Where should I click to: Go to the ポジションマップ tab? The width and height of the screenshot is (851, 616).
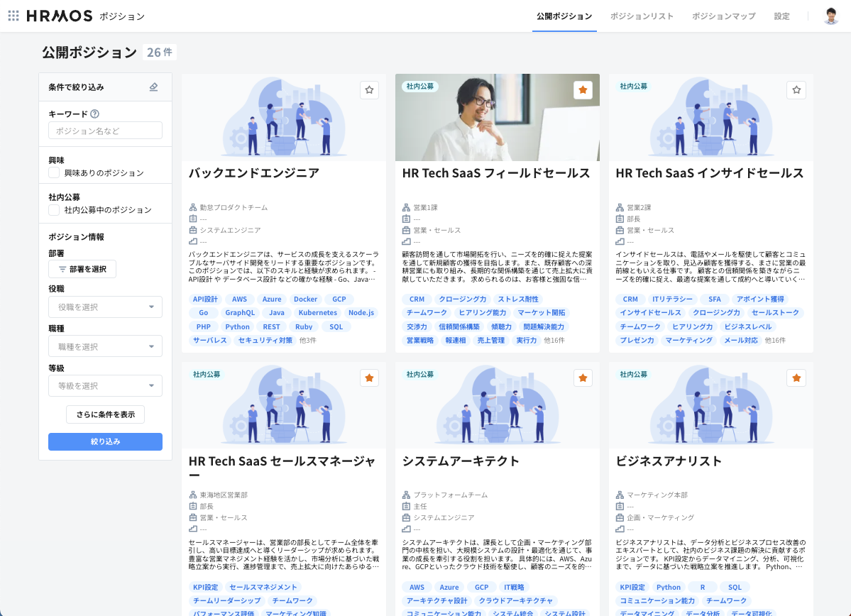[x=723, y=16]
